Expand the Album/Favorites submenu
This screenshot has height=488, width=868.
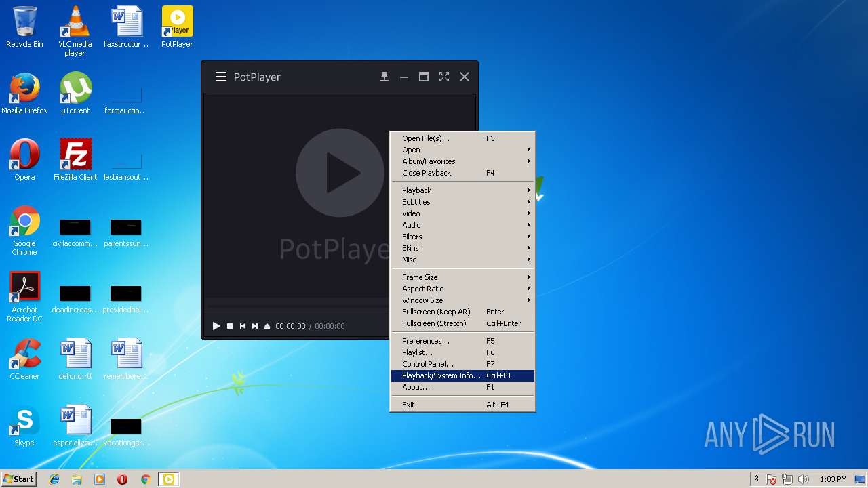click(463, 161)
